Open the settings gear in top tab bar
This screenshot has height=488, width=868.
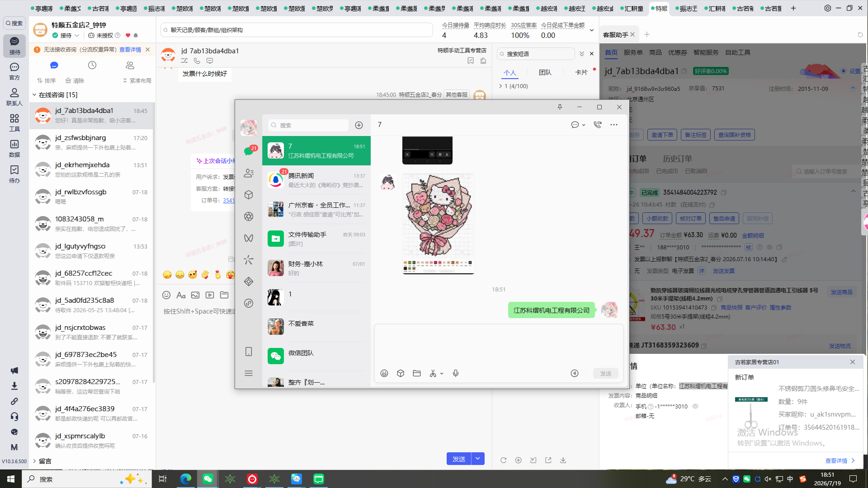point(828,8)
